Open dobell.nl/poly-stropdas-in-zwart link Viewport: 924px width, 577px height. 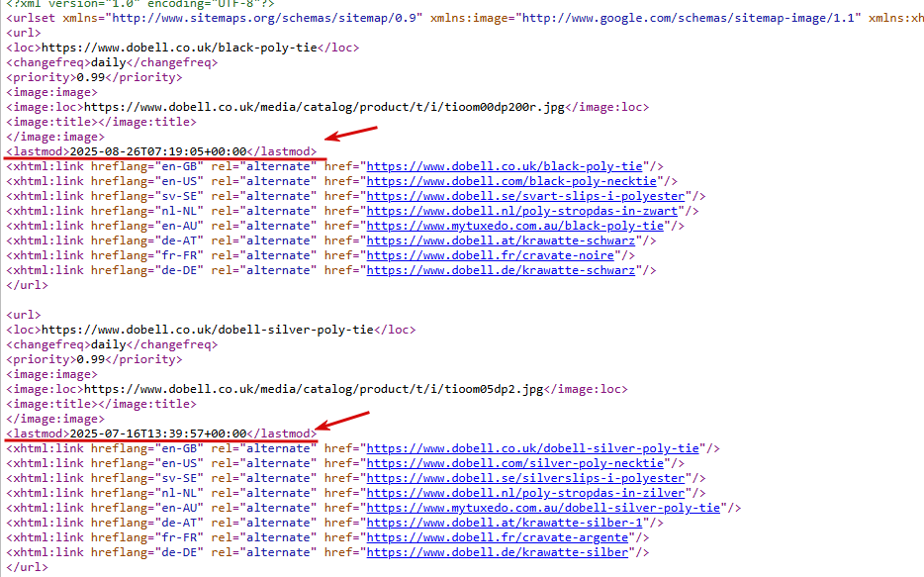tap(522, 211)
